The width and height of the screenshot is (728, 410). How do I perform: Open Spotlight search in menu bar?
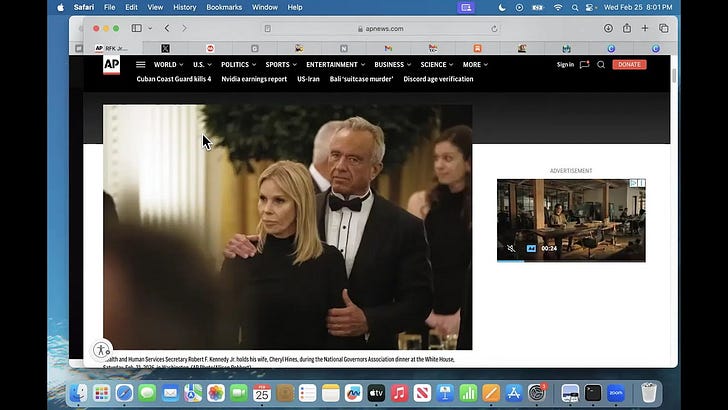click(575, 7)
